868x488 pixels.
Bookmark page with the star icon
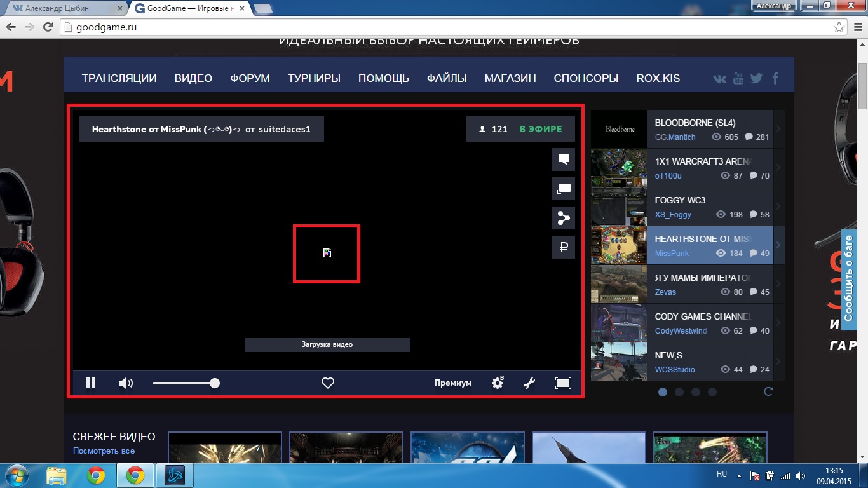pos(839,27)
